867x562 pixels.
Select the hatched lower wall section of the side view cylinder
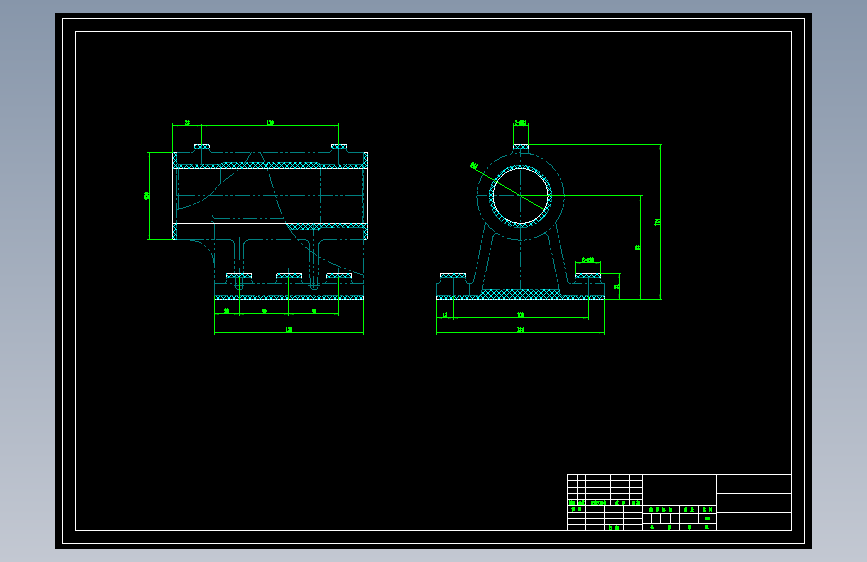[326, 226]
